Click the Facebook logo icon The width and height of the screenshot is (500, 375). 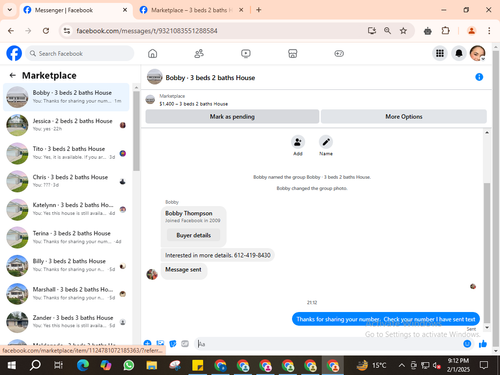[14, 53]
